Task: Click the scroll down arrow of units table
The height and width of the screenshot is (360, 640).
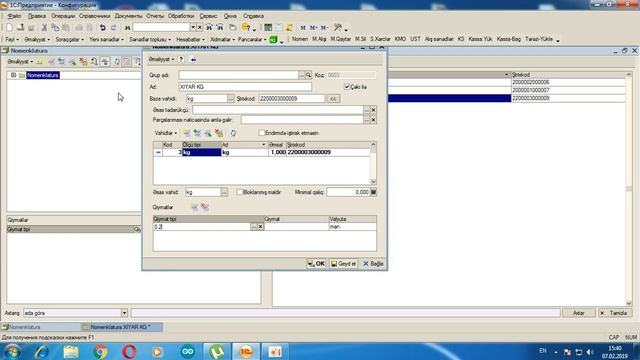Action: click(x=373, y=182)
